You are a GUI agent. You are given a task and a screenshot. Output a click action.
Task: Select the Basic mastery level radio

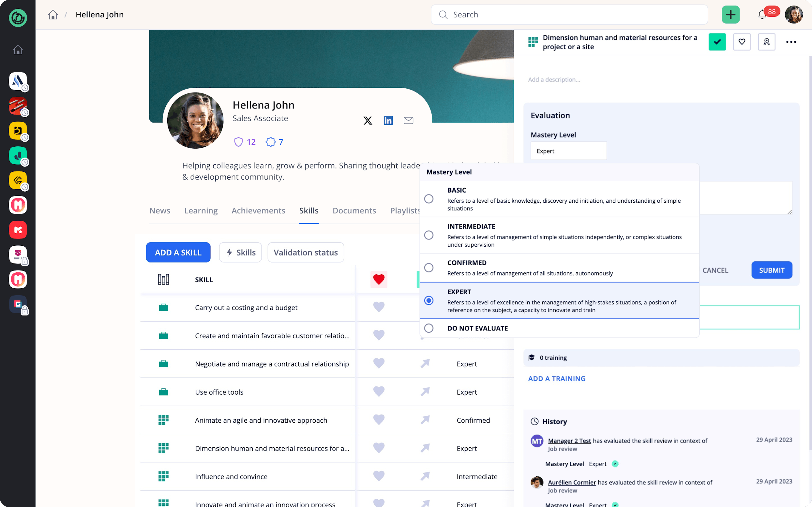coord(429,199)
